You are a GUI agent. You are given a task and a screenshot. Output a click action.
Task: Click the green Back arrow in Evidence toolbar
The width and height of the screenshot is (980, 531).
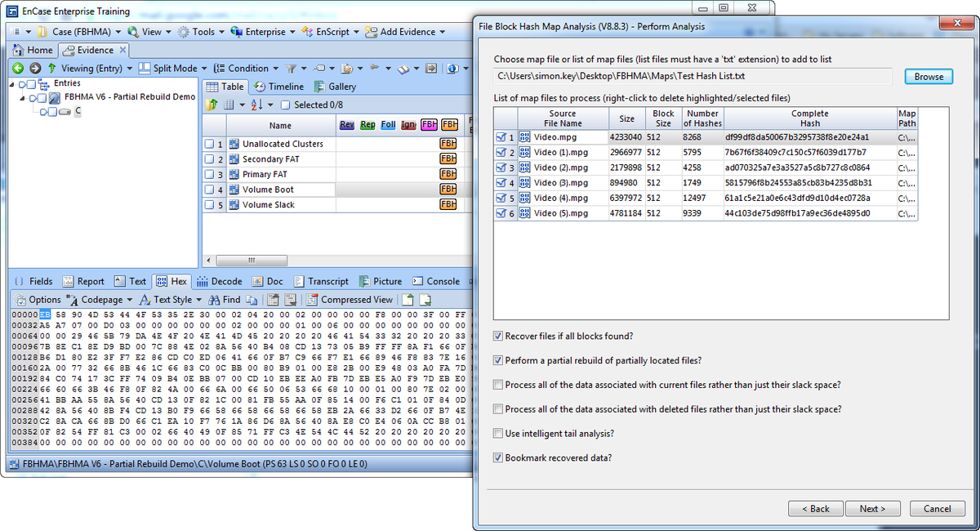point(17,68)
